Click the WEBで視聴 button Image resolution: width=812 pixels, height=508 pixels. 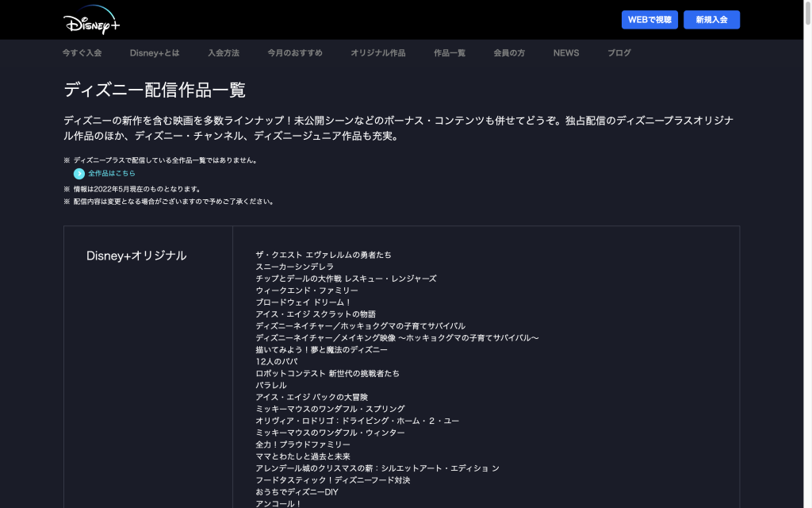pos(649,20)
